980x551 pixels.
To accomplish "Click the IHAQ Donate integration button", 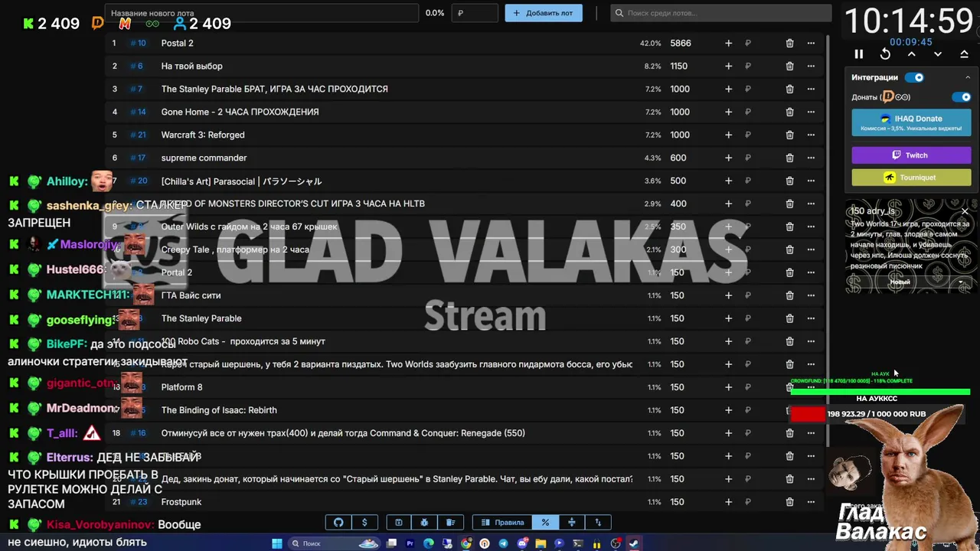I will coord(911,122).
